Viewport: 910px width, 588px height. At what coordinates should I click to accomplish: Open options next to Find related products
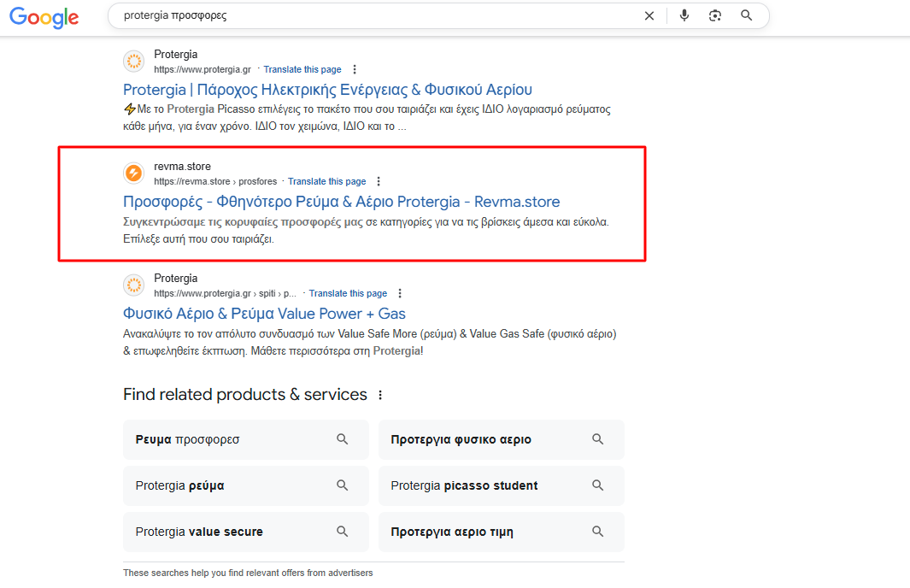coord(381,396)
